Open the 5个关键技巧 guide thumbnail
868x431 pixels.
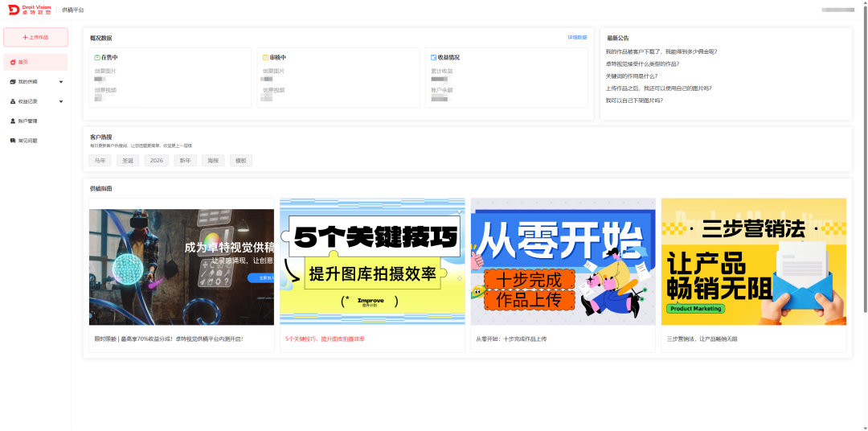(373, 261)
